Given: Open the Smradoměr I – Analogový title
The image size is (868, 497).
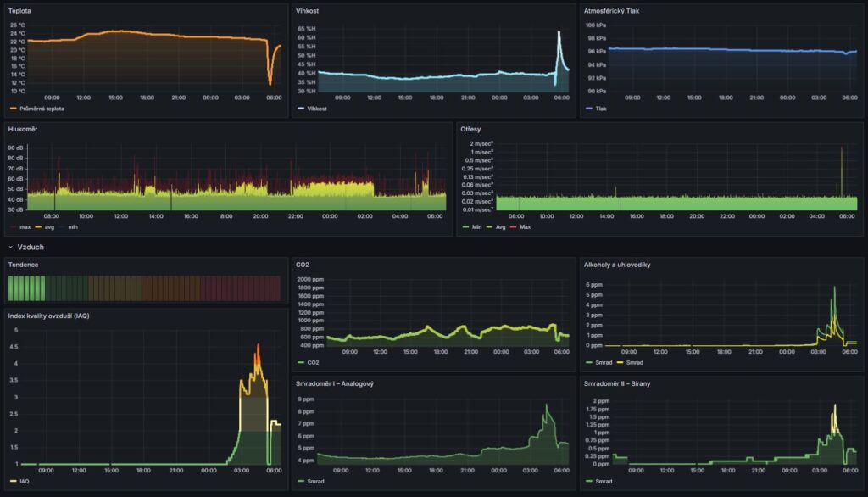Looking at the screenshot, I should coord(334,383).
